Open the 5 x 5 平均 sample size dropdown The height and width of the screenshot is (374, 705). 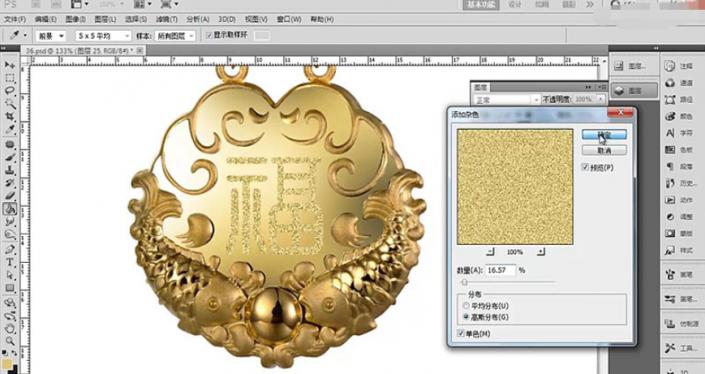coord(103,36)
